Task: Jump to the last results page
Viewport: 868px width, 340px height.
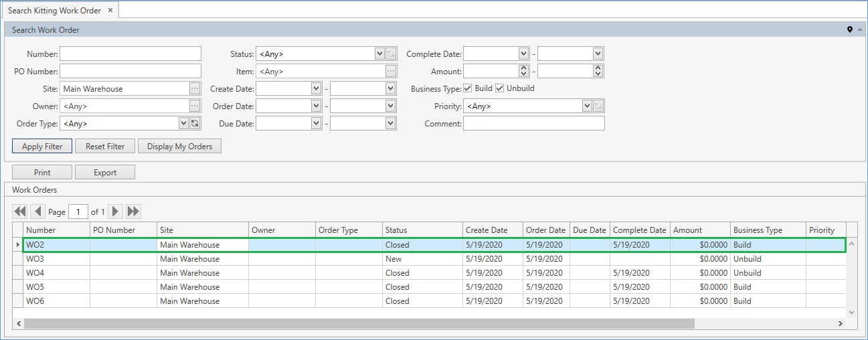Action: (134, 211)
